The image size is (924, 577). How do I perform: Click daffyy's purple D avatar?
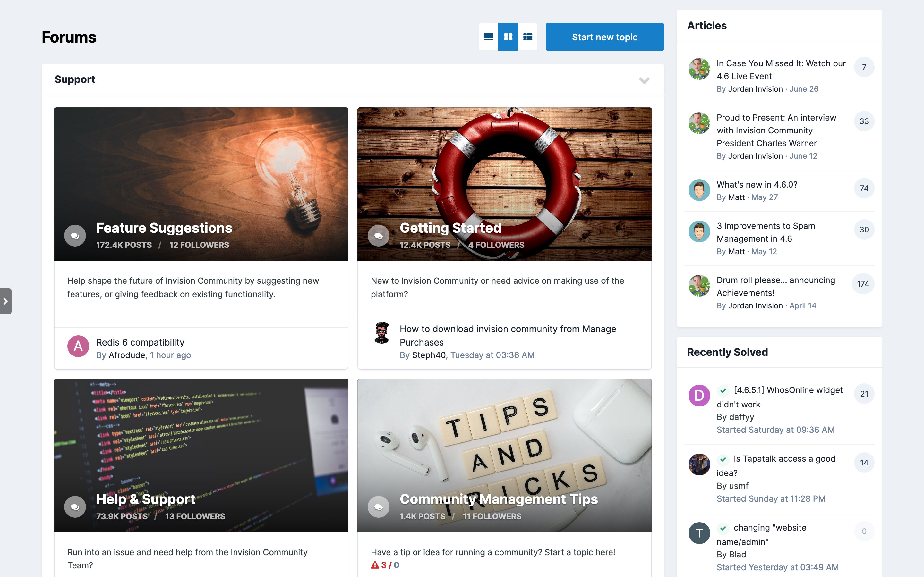tap(699, 395)
